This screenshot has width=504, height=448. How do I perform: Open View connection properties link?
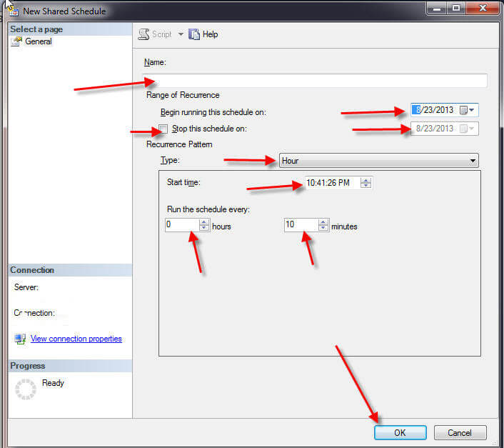coord(76,339)
